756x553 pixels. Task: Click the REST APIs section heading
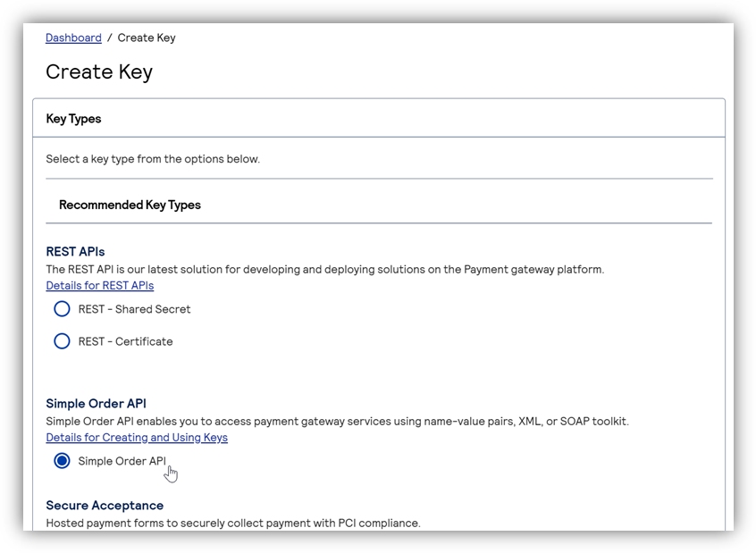75,252
